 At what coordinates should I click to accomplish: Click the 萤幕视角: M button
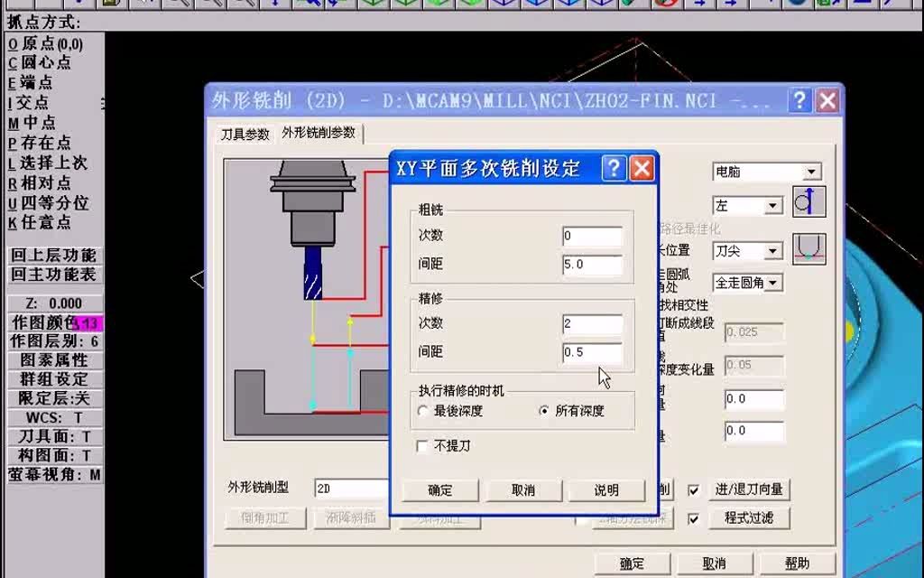point(54,475)
